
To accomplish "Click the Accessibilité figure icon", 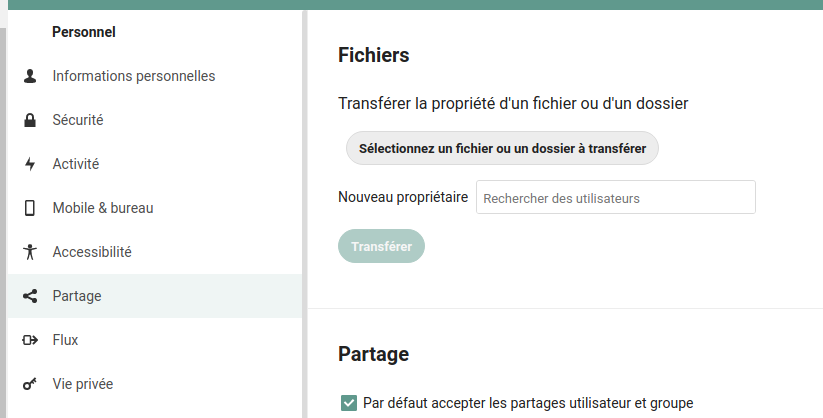I will 30,252.
